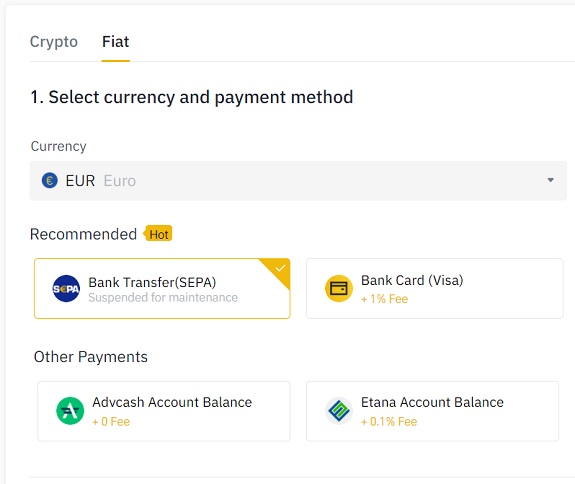Expand the EUR Euro currency selector
The height and width of the screenshot is (484, 575).
click(298, 180)
